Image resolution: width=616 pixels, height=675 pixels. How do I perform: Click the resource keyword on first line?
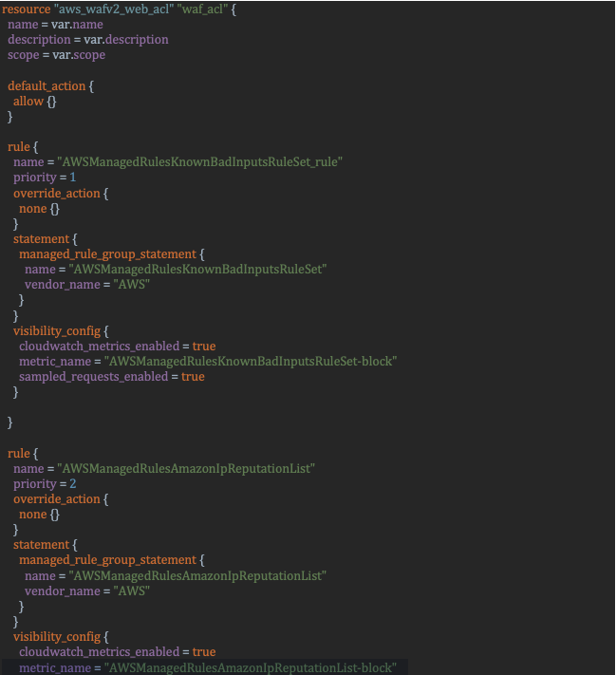tap(27, 9)
